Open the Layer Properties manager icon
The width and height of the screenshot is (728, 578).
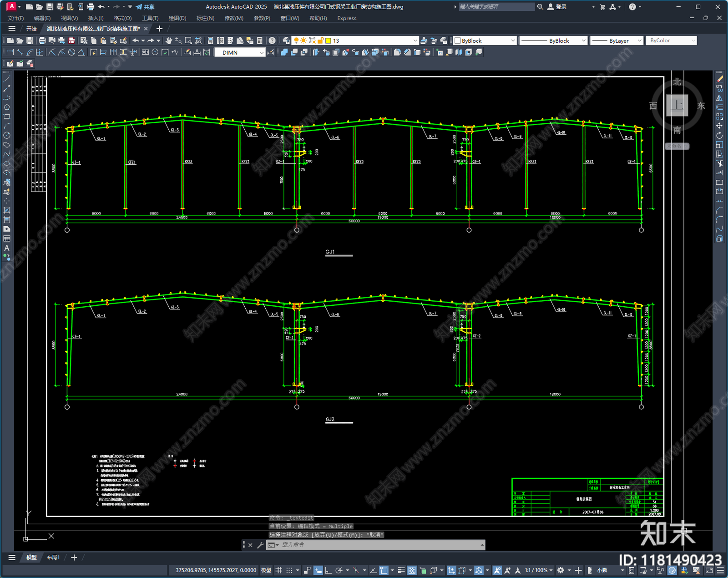(286, 41)
